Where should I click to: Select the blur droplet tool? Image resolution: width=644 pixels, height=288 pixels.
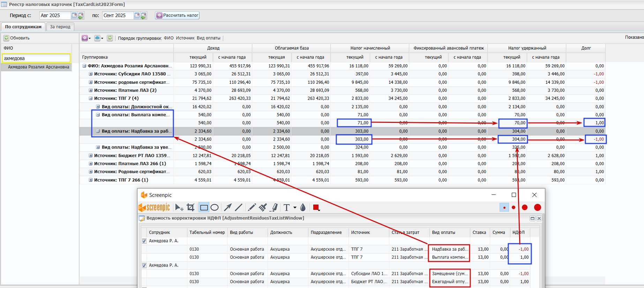click(303, 207)
